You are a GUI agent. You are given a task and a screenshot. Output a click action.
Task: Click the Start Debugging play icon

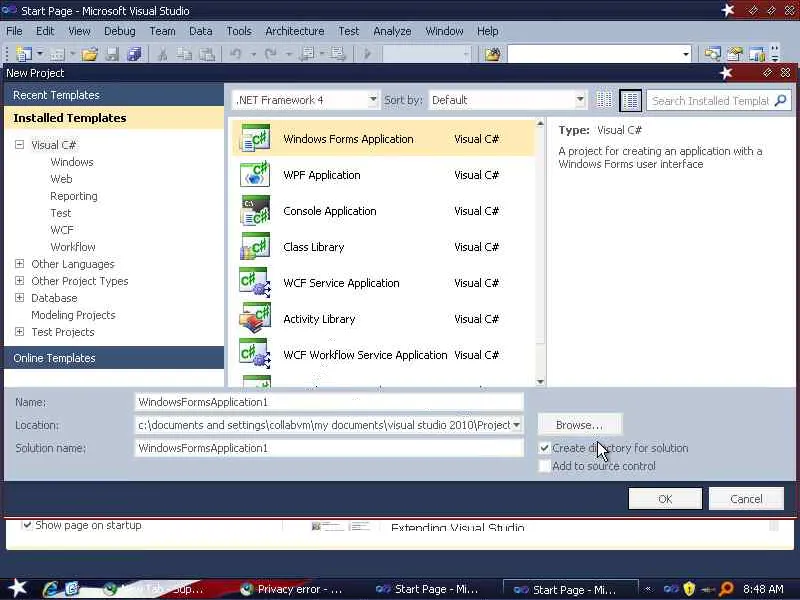click(x=367, y=54)
